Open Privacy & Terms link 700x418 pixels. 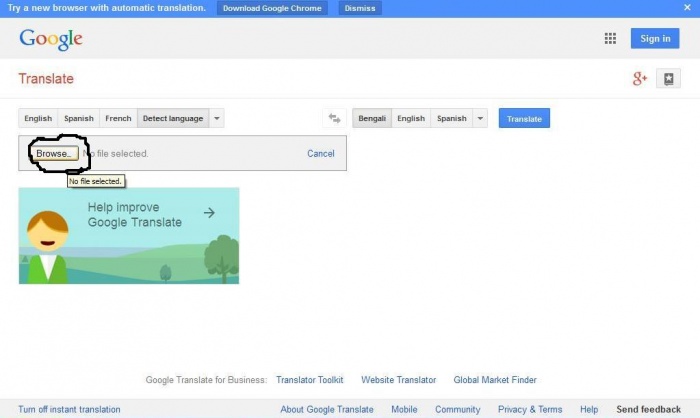(530, 410)
